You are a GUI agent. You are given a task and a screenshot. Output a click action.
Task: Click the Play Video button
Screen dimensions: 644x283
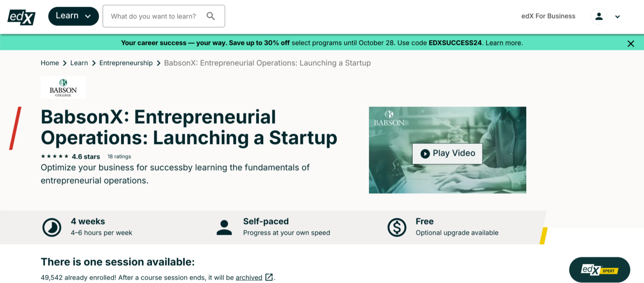pos(447,153)
